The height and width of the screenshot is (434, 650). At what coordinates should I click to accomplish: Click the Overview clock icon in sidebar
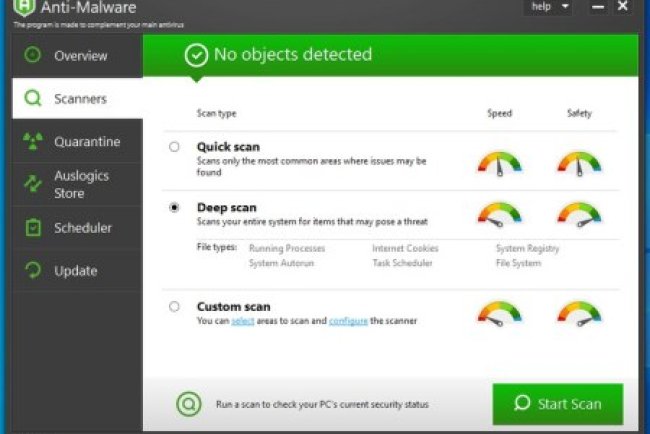click(32, 55)
